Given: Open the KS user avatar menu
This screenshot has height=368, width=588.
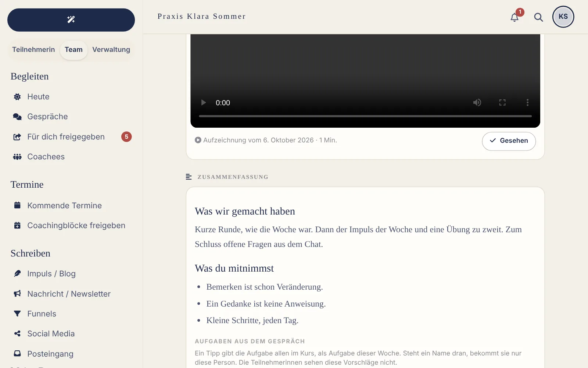Looking at the screenshot, I should pos(563,17).
